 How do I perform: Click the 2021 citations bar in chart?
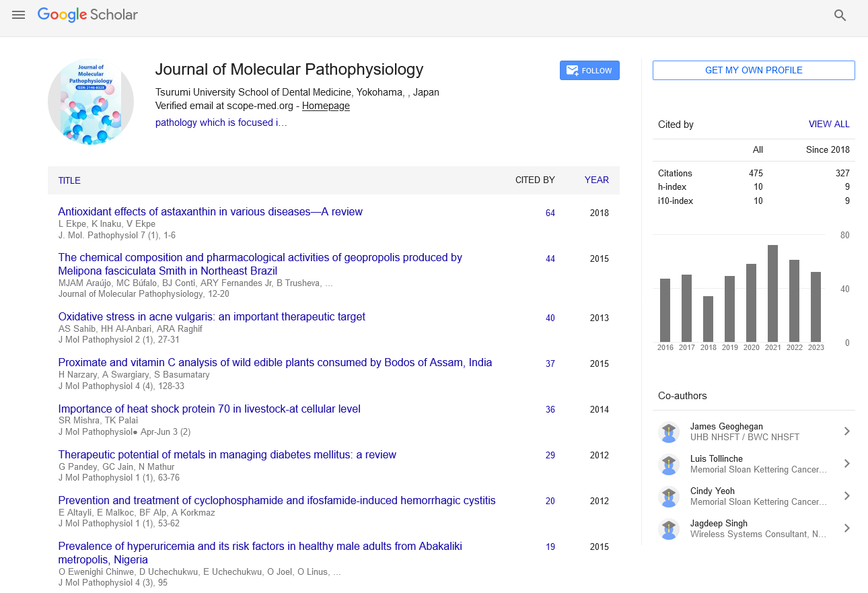(772, 293)
